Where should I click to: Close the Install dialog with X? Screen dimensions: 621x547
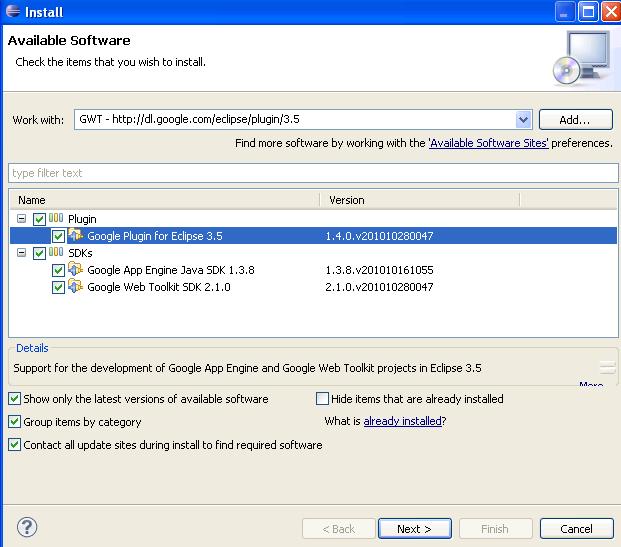[611, 11]
